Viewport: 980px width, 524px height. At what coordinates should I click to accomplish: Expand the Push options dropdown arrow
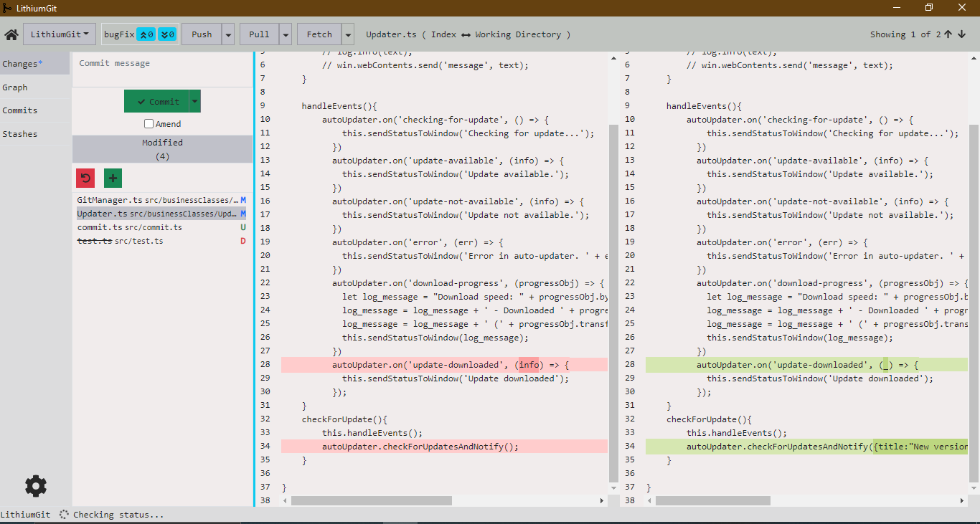pos(228,34)
